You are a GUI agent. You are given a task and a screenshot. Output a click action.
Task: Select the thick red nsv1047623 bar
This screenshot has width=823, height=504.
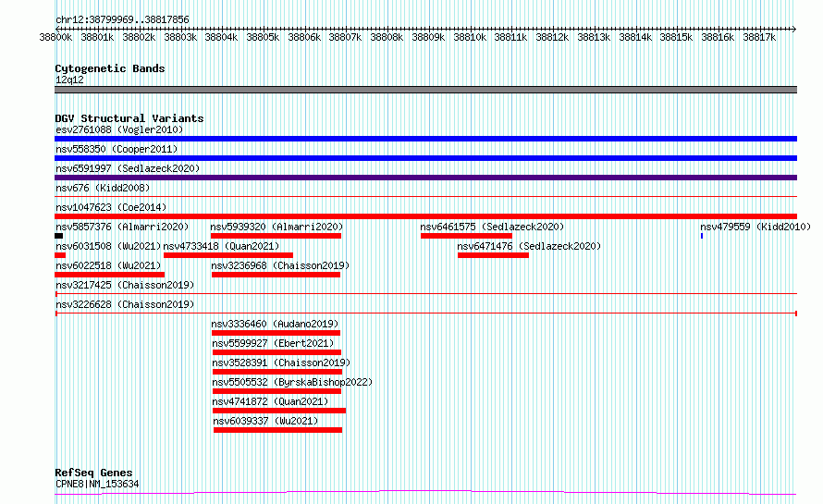point(425,216)
